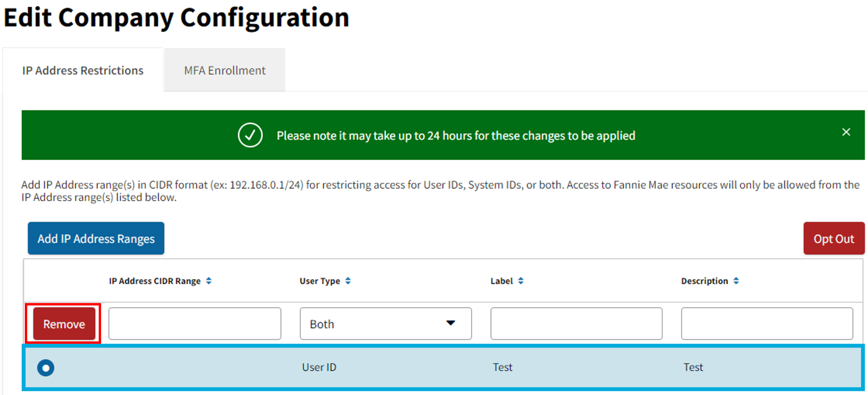Sort the IP Address CIDR Range column
Image resolution: width=868 pixels, height=395 pixels.
[209, 281]
